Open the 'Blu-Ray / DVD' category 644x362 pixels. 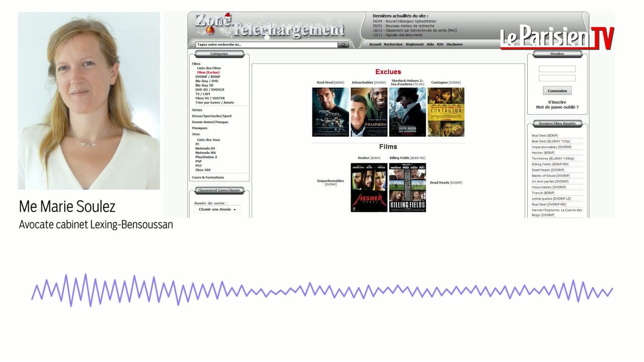tap(207, 81)
